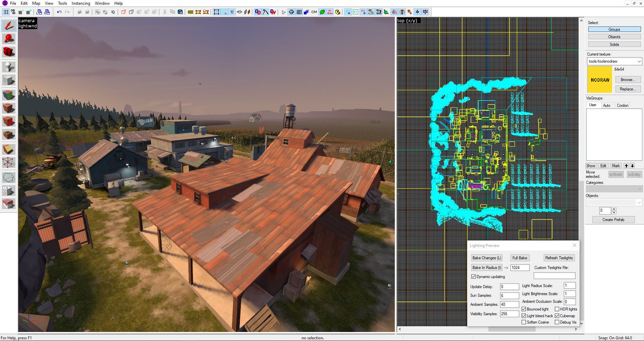Open the Tools menu
Image resolution: width=644 pixels, height=341 pixels.
click(x=63, y=3)
